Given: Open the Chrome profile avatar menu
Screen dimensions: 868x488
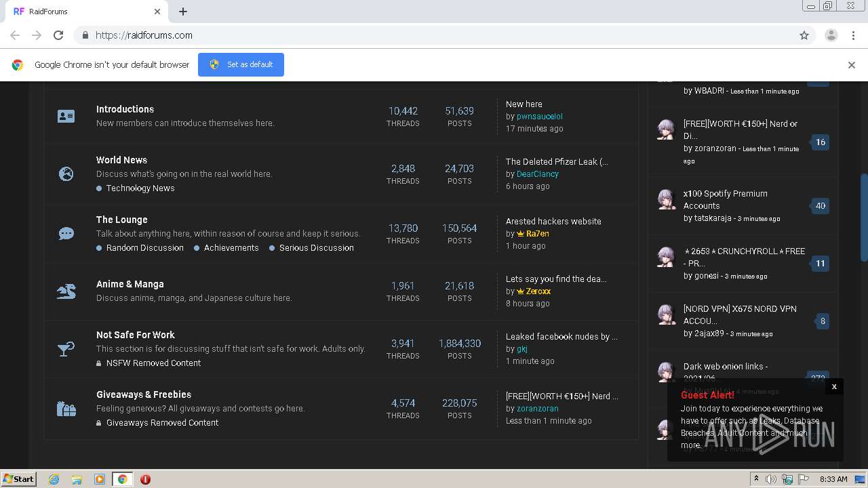Looking at the screenshot, I should (x=831, y=35).
